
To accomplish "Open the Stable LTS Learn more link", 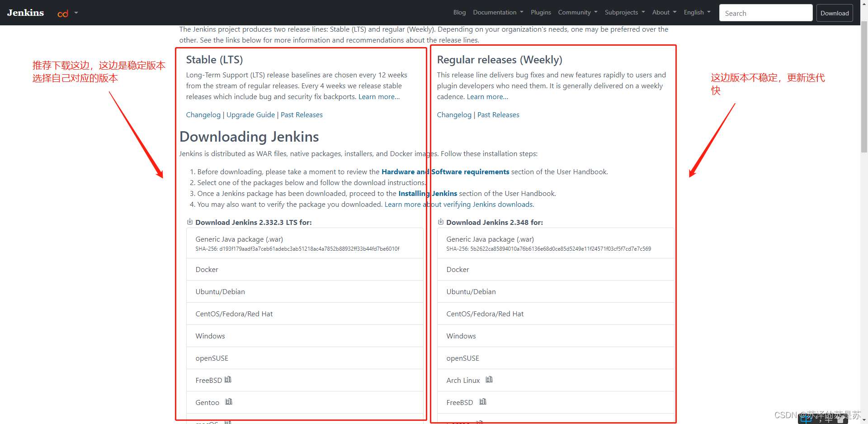I will pyautogui.click(x=379, y=97).
